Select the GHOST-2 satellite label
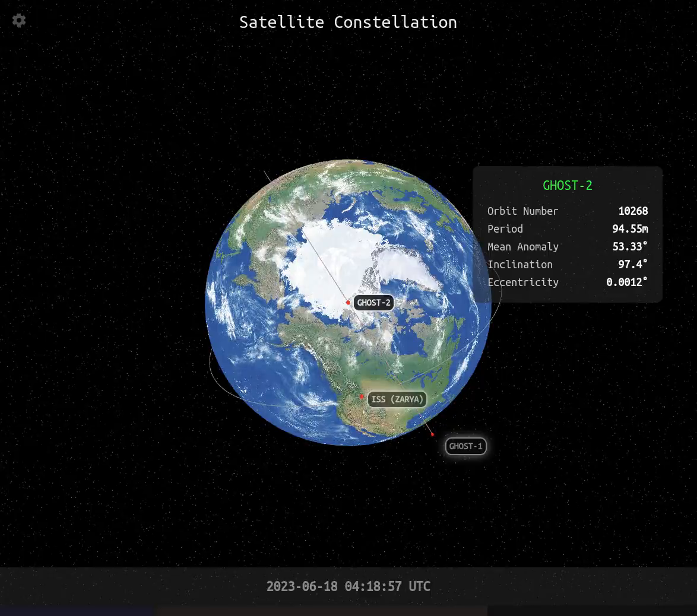 373,303
